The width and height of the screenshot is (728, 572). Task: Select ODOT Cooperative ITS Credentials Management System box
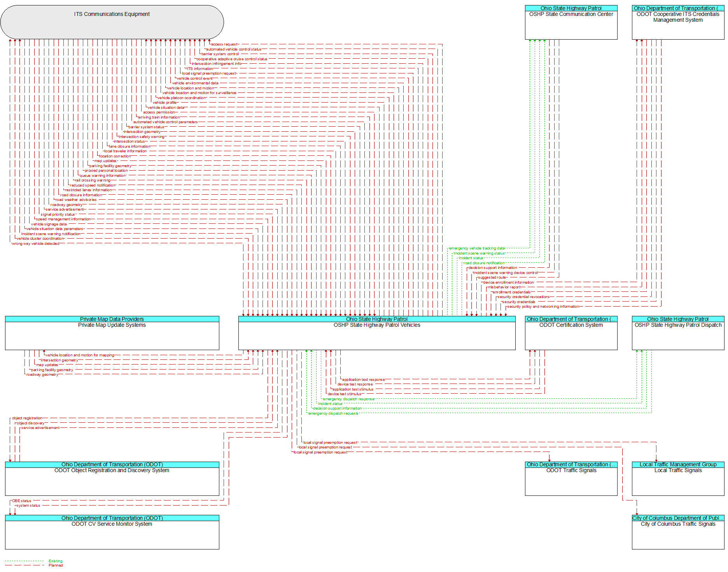(678, 22)
